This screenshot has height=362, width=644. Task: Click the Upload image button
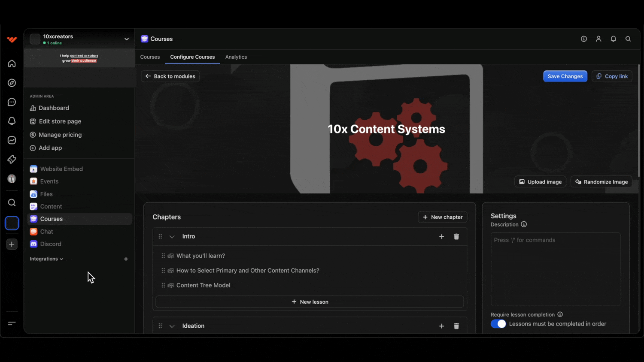tap(540, 182)
